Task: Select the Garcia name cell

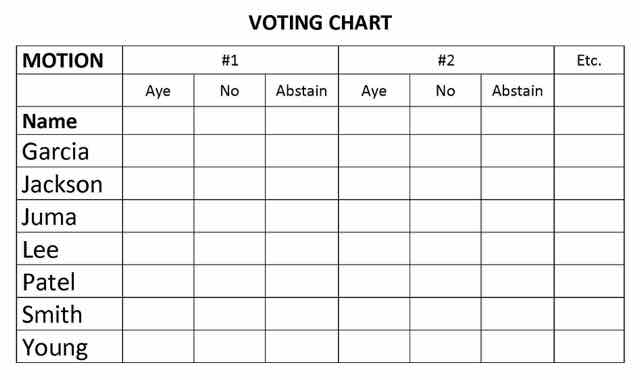Action: 69,151
